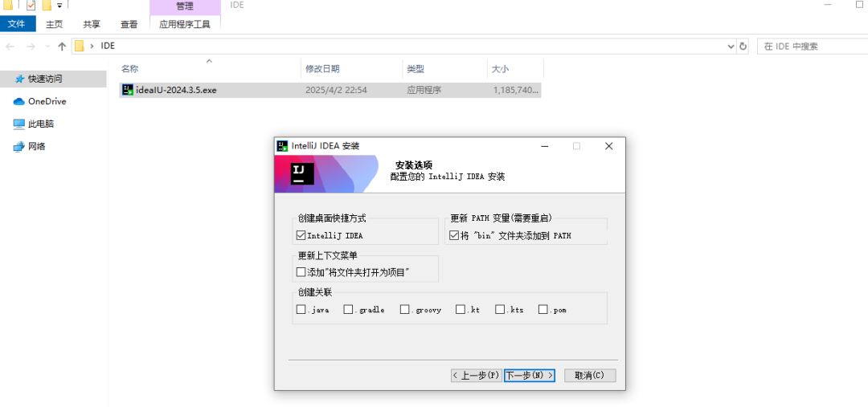Check the 将文件夹打开为项目 context menu option

click(301, 272)
